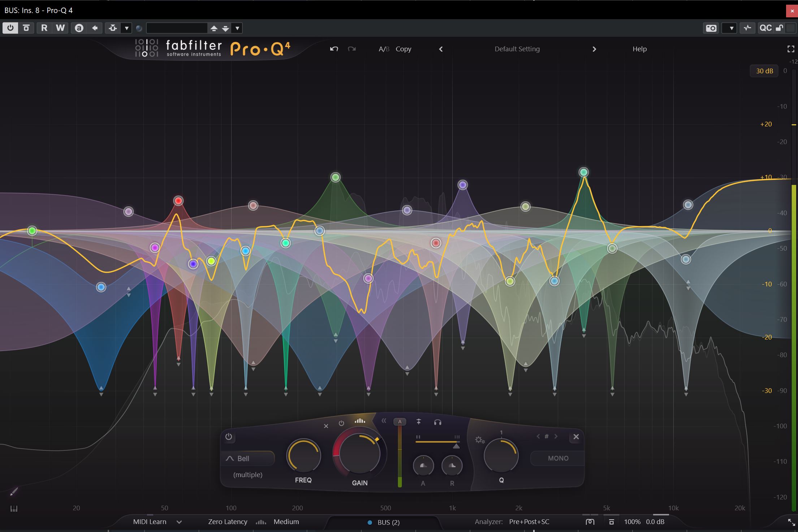Enable Read automation with R button
798x532 pixels.
(x=44, y=28)
